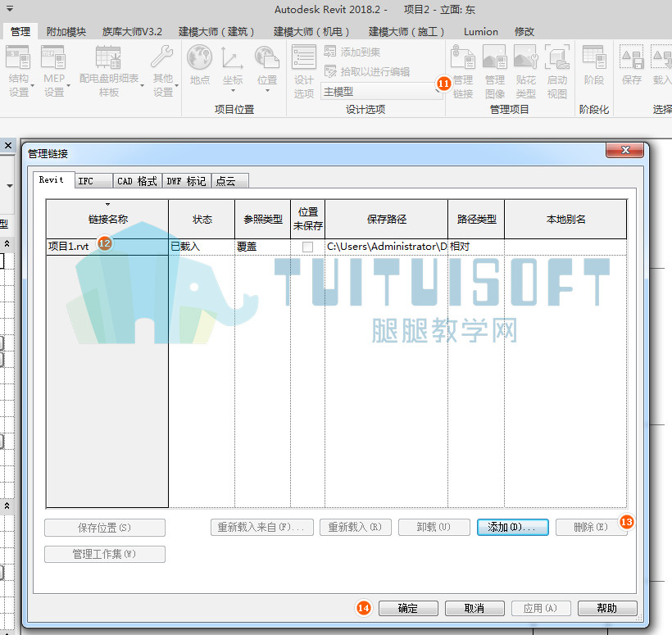Screen dimensions: 672x635
Task: Open 设计选项 design options tool
Action: pos(304,71)
